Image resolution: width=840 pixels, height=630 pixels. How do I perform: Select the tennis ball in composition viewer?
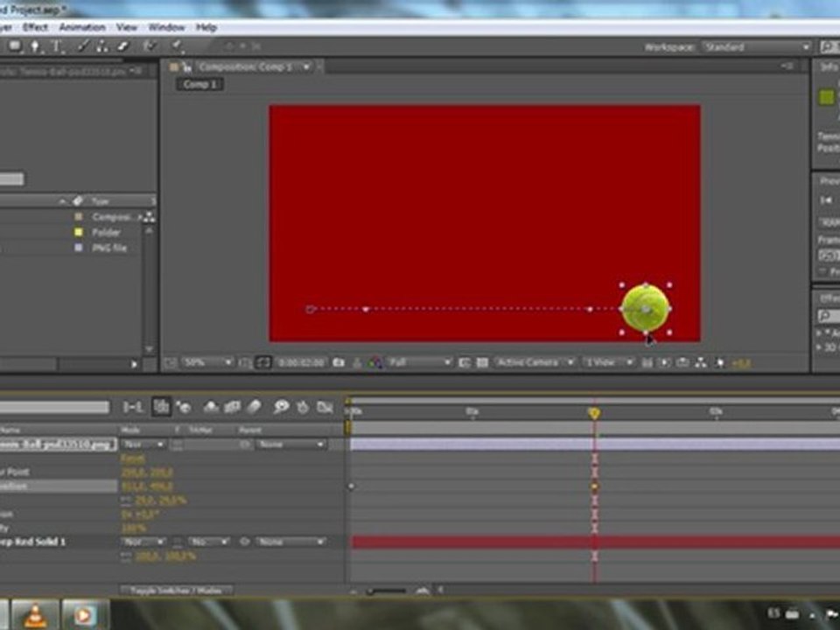tap(646, 309)
